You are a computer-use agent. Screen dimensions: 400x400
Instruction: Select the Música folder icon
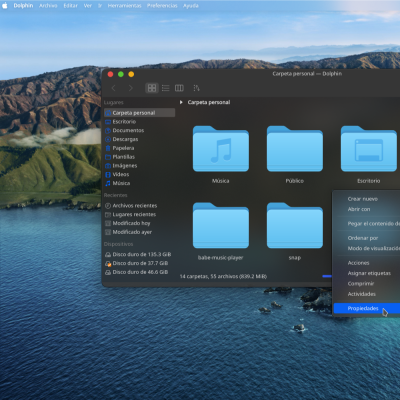(221, 149)
